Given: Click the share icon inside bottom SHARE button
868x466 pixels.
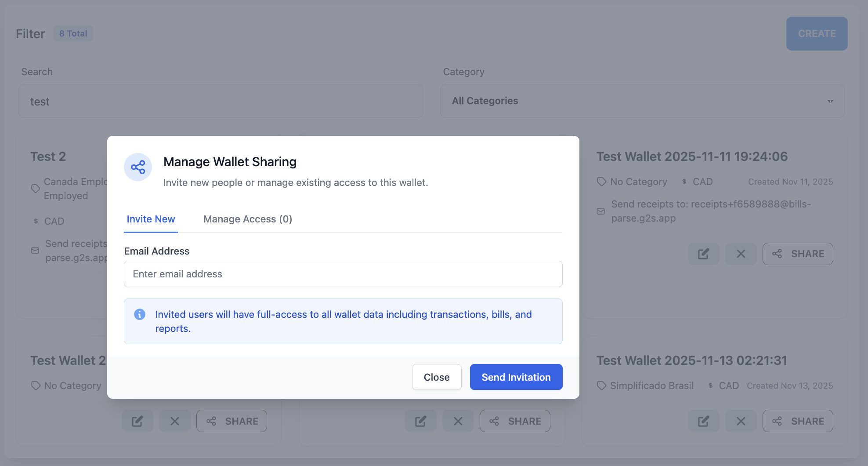Looking at the screenshot, I should (x=495, y=421).
